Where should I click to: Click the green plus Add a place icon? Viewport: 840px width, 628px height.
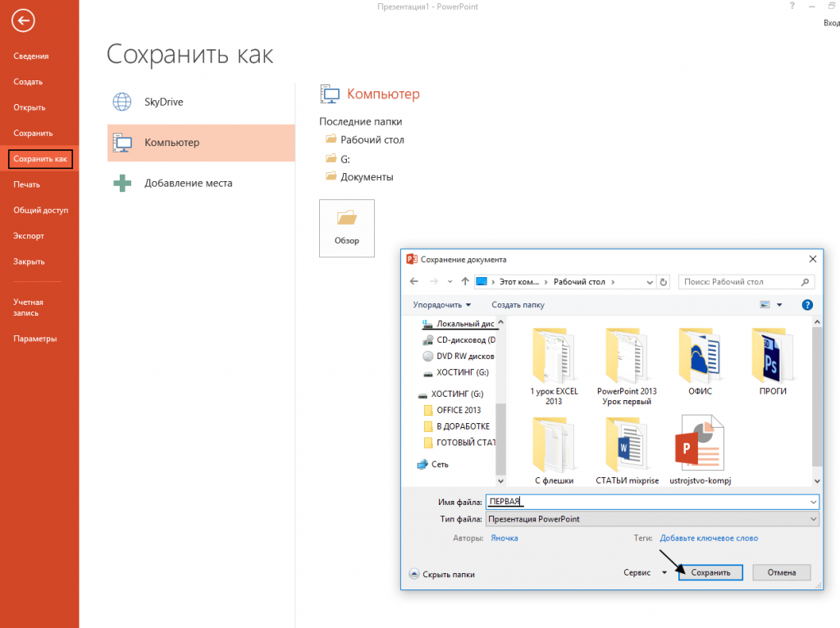[122, 183]
